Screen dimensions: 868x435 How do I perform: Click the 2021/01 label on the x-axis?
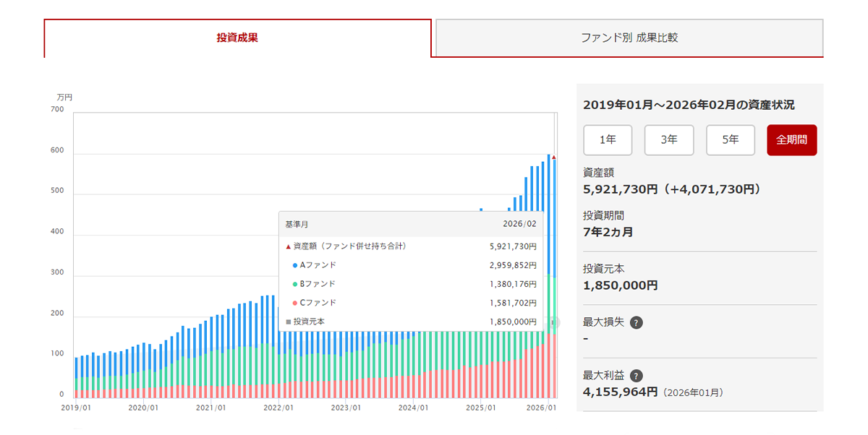coord(211,408)
